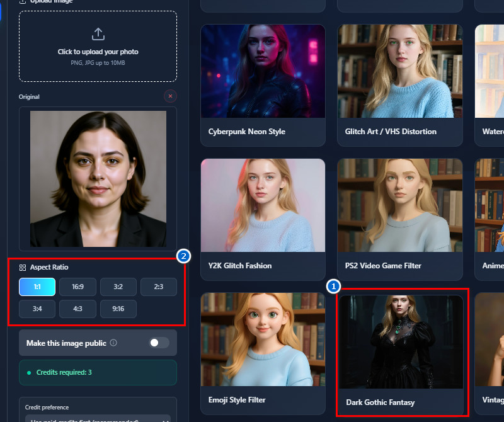Click the Aspect Ratio heading text
The width and height of the screenshot is (504, 422).
(x=49, y=268)
